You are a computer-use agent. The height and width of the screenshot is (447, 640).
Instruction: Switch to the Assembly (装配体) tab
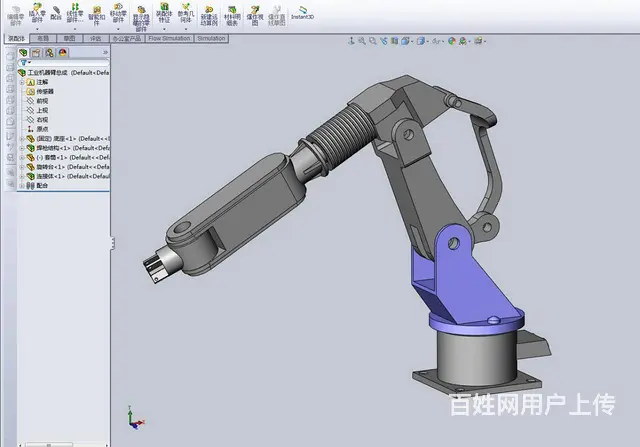coord(17,38)
